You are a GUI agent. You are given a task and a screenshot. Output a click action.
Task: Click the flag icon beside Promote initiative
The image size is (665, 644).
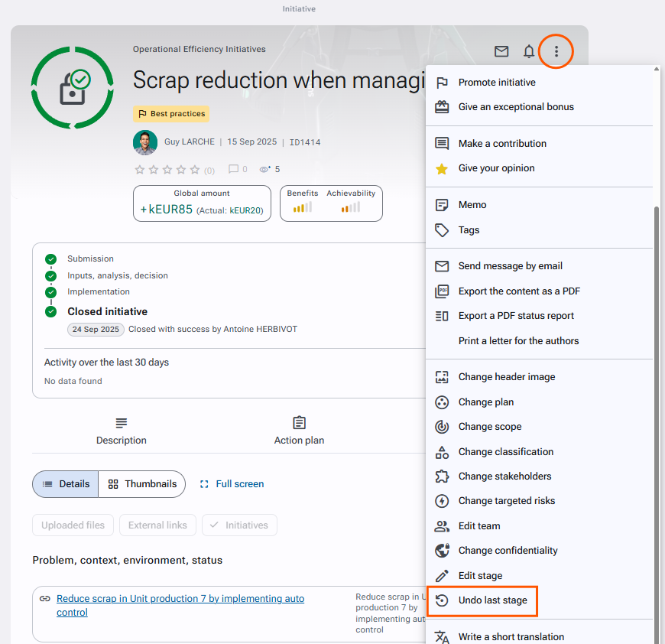[x=442, y=83]
